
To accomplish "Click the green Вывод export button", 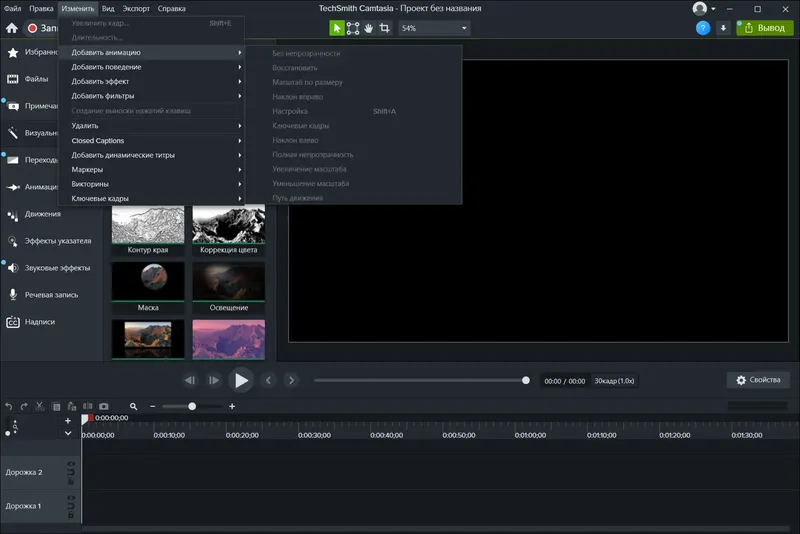I will click(765, 28).
